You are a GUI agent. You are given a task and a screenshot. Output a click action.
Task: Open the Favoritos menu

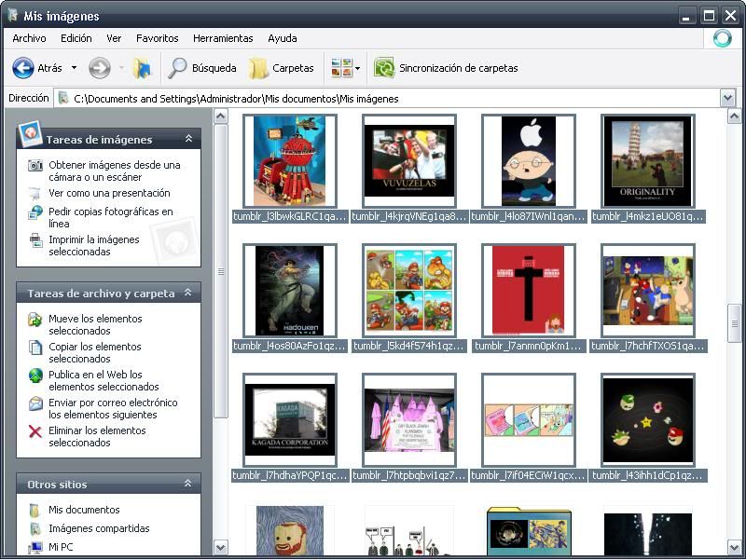click(157, 38)
